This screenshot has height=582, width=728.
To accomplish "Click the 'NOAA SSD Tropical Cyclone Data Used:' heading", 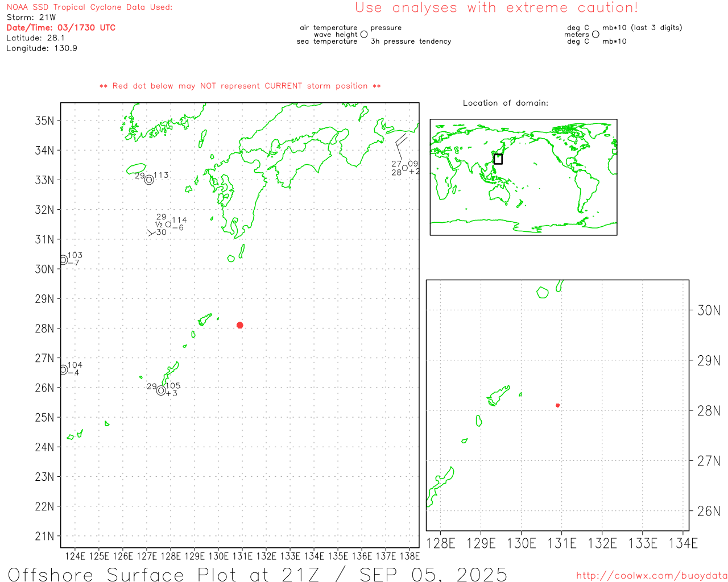I will pyautogui.click(x=89, y=7).
